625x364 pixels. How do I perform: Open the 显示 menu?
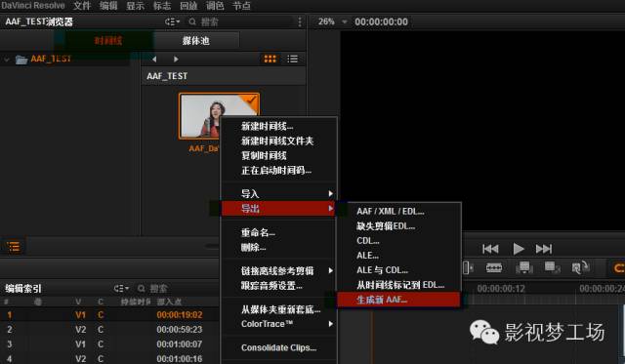pyautogui.click(x=135, y=6)
